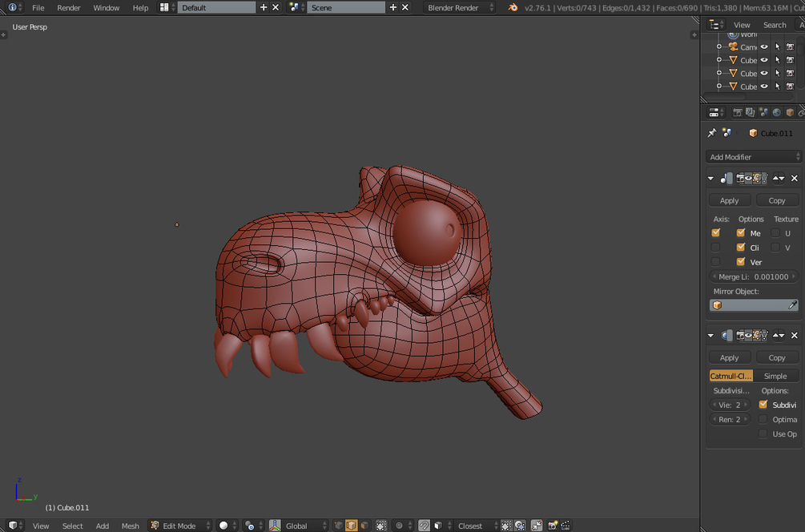Viewport: 805px width, 532px height.
Task: Click the Render subdivisions value field
Action: (x=730, y=419)
